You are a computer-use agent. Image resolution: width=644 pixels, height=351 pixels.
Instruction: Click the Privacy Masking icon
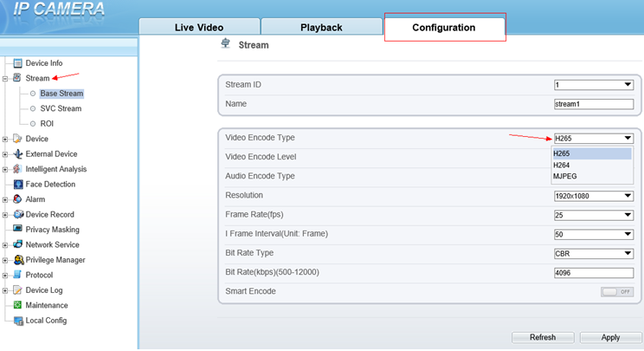tap(17, 230)
